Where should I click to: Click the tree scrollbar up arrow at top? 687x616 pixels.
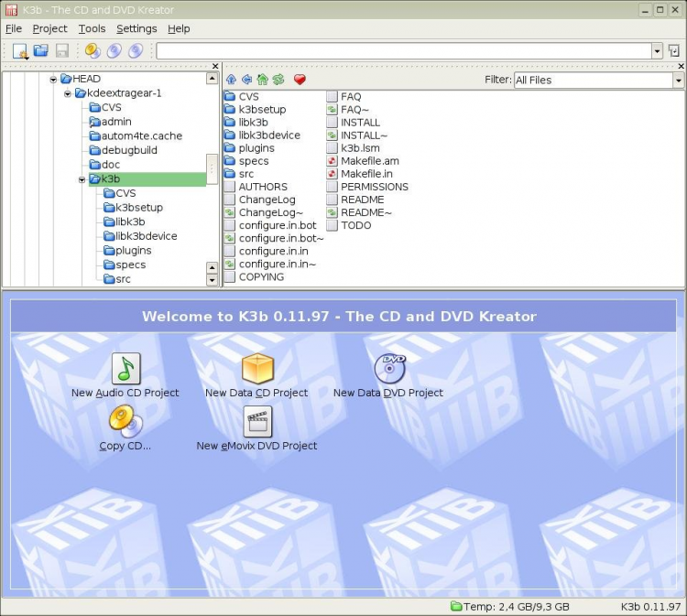coord(213,79)
